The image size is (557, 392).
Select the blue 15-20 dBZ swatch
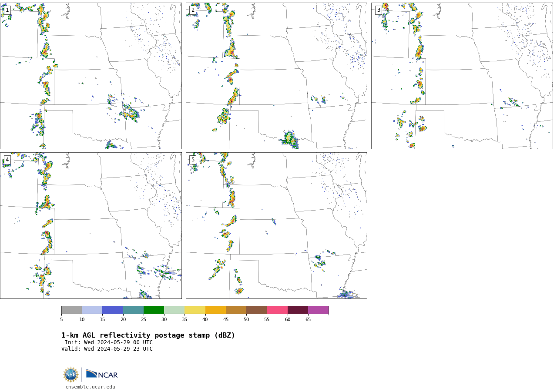click(x=113, y=310)
